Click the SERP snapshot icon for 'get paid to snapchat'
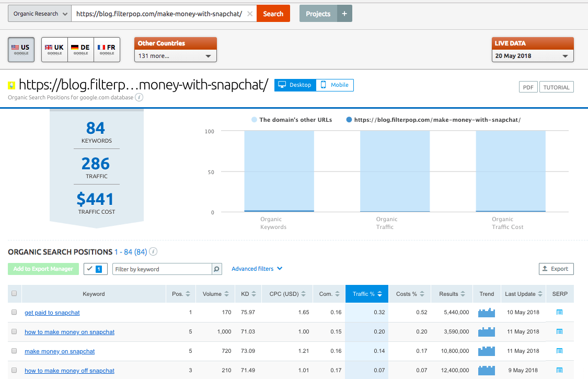This screenshot has width=588, height=379. click(559, 312)
